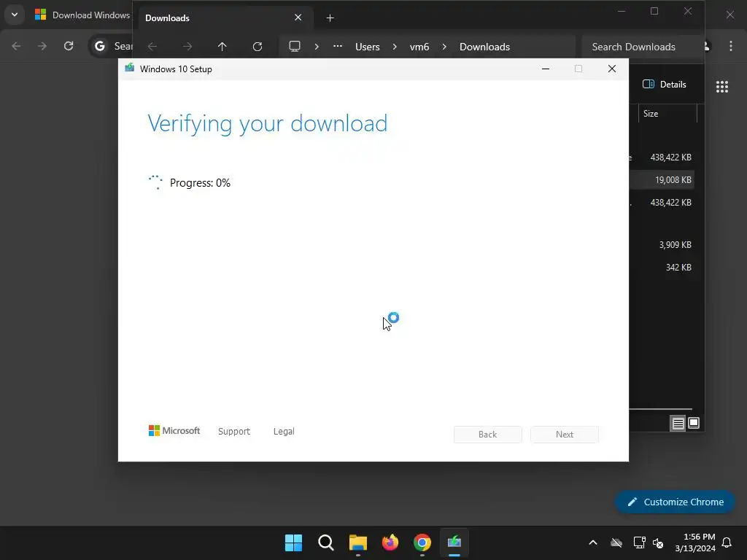Add a new File Explorer tab

(x=330, y=18)
